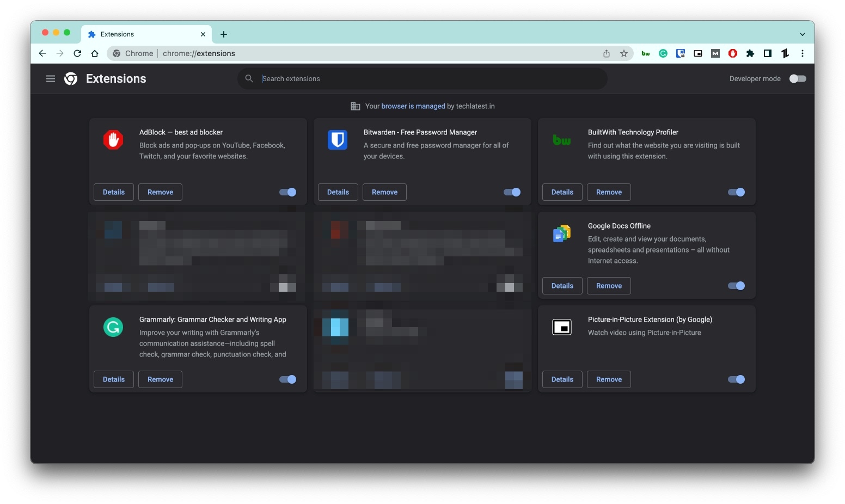Image resolution: width=845 pixels, height=504 pixels.
Task: Open Chrome three-dot customize menu
Action: click(x=803, y=53)
